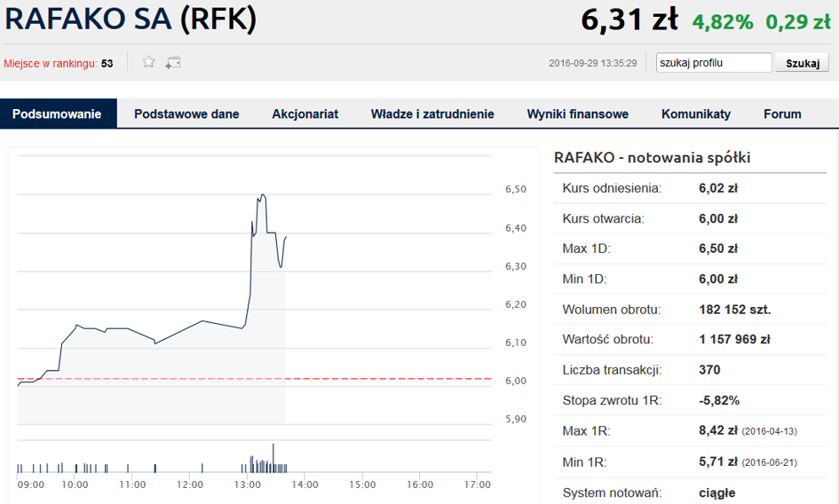Click the tallest volume bar in chart
The height and width of the screenshot is (504, 839).
tap(273, 458)
